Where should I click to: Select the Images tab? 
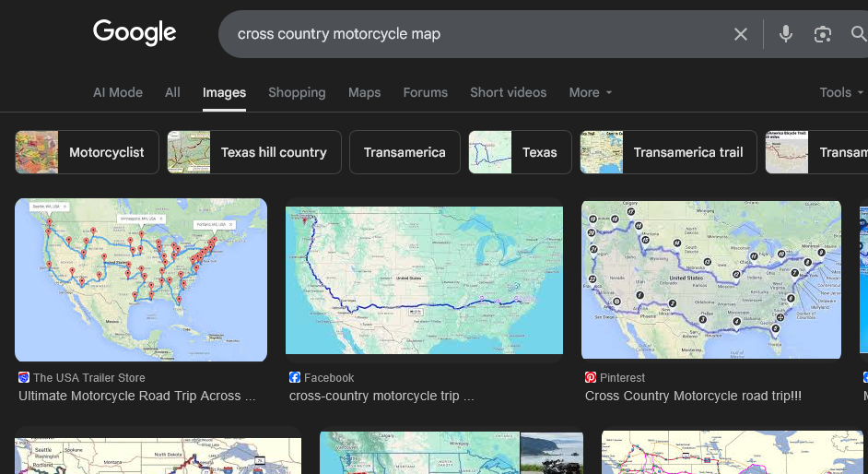pos(224,92)
